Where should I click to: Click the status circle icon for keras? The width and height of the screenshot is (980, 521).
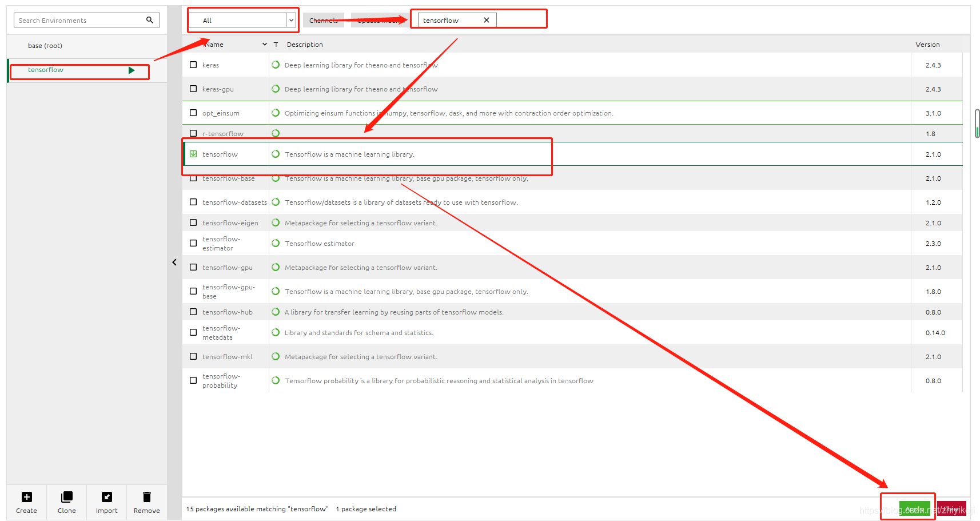[x=276, y=65]
